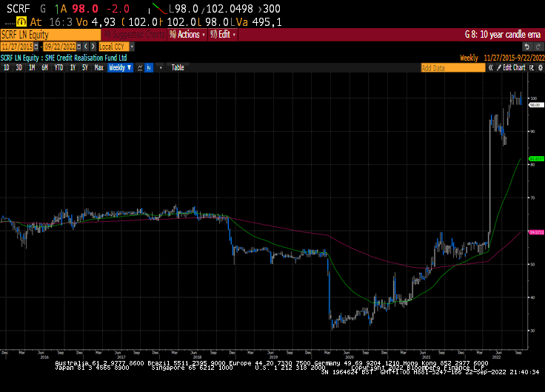Click the 2018 year label on time axis

click(x=197, y=357)
